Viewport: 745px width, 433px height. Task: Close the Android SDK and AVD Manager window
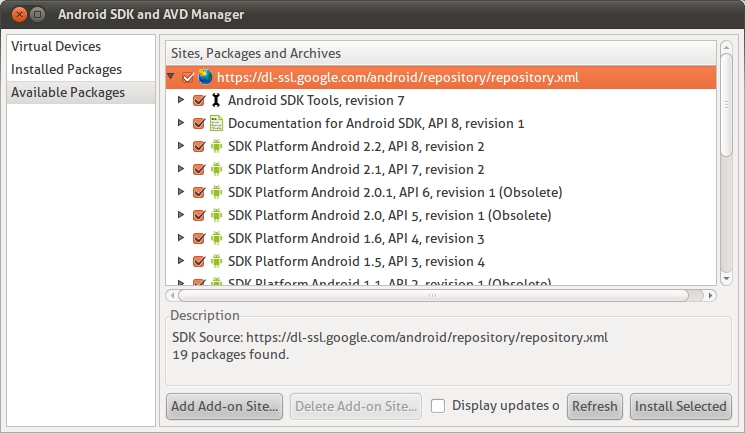tap(19, 14)
